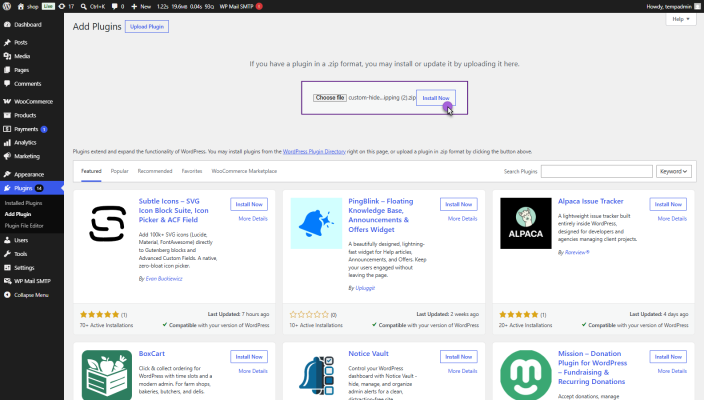Install the BoxCart plugin
The image size is (704, 400).
[249, 357]
